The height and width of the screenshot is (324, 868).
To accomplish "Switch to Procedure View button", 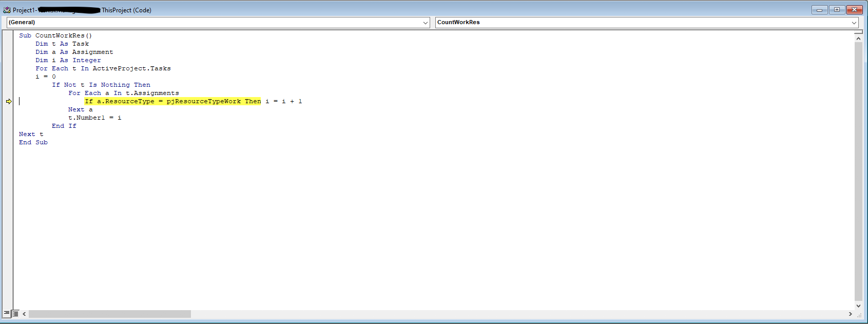I will 7,313.
